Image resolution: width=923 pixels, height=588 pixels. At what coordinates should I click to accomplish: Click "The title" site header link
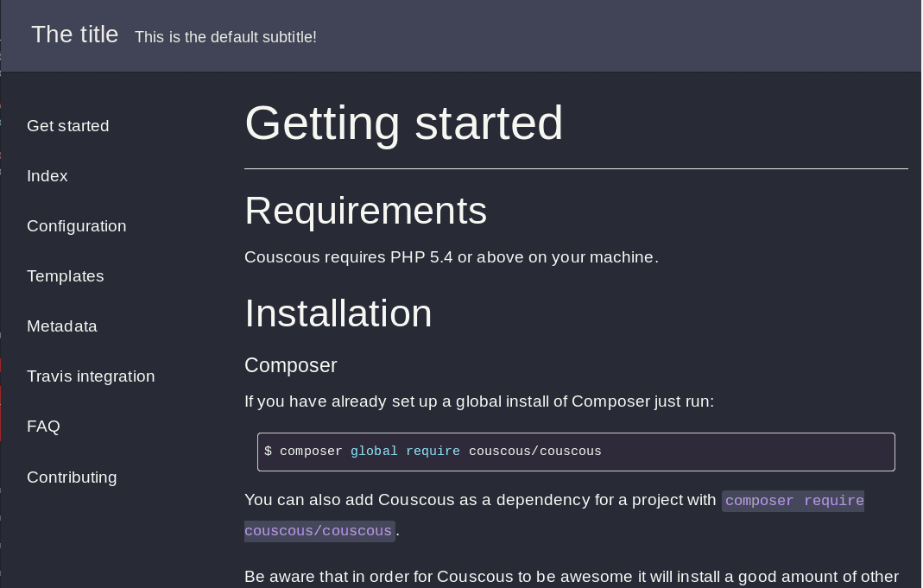tap(75, 35)
